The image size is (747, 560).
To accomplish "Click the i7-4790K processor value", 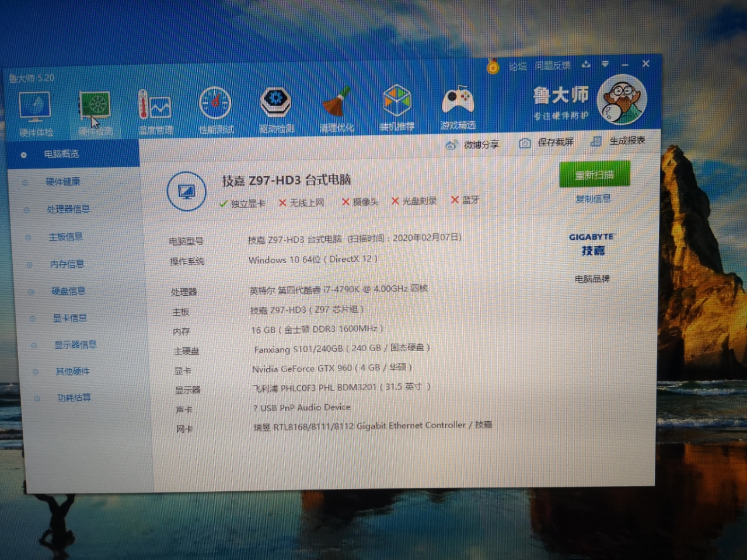I will (x=338, y=289).
